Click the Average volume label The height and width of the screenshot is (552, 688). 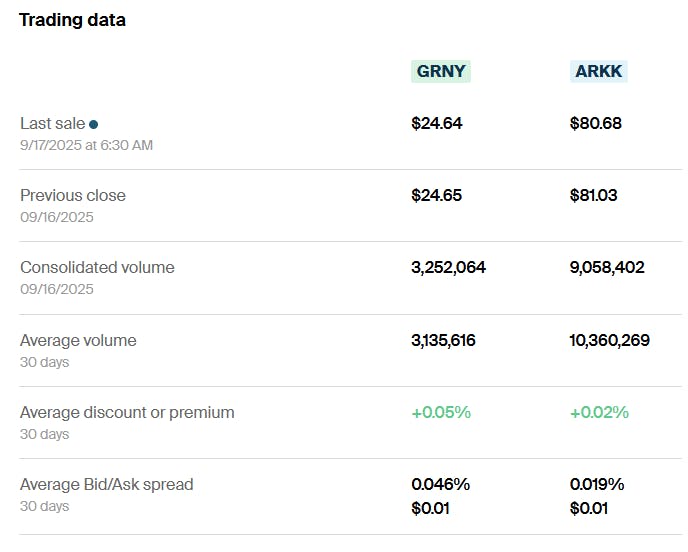pos(78,341)
